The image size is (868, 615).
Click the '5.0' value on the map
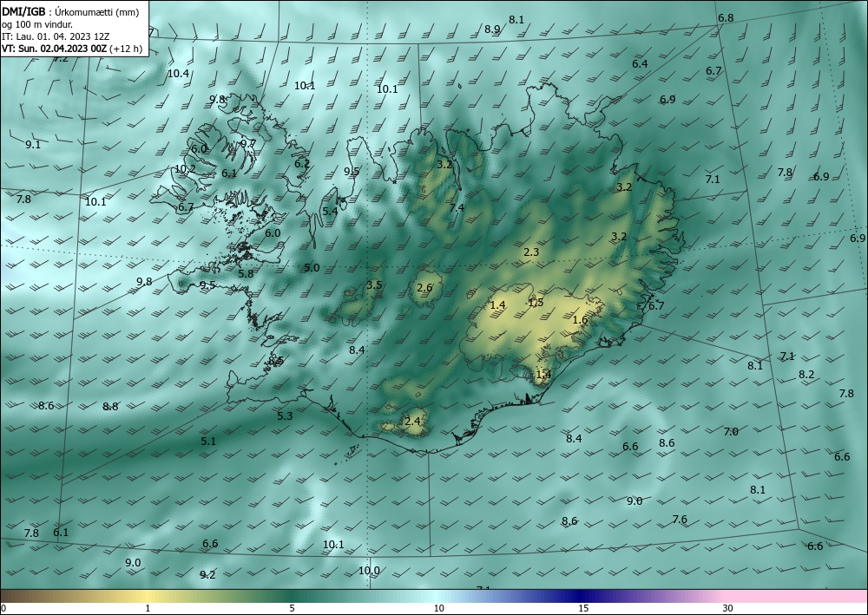click(x=312, y=268)
